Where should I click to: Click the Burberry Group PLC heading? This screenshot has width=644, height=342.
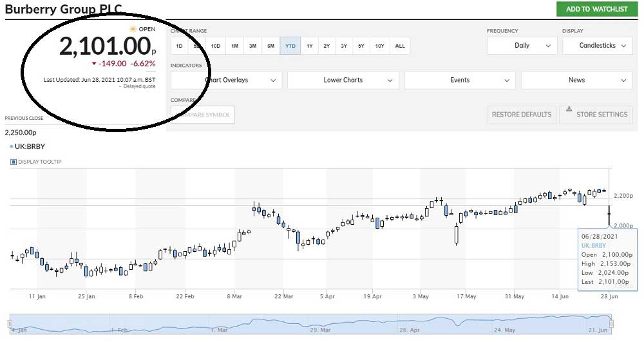63,9
